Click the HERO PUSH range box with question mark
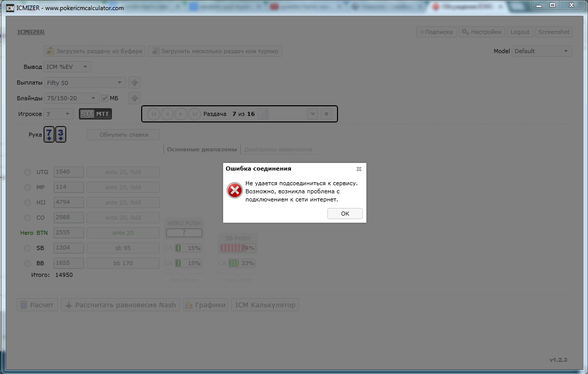This screenshot has width=588, height=374. [184, 233]
